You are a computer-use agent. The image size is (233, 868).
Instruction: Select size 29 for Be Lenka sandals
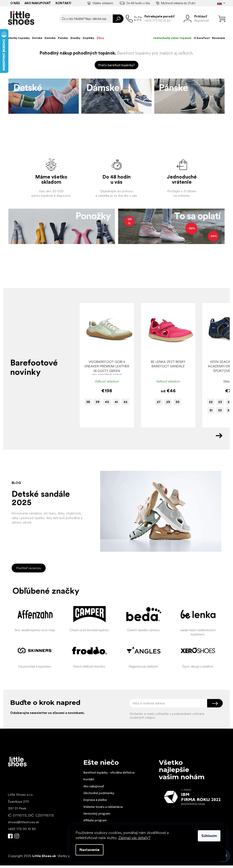(168, 402)
